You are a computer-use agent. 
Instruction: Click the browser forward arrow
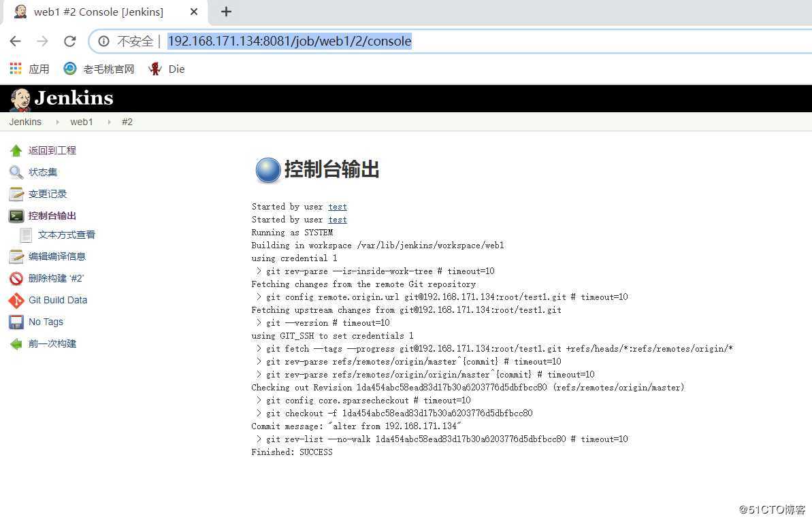(42, 41)
